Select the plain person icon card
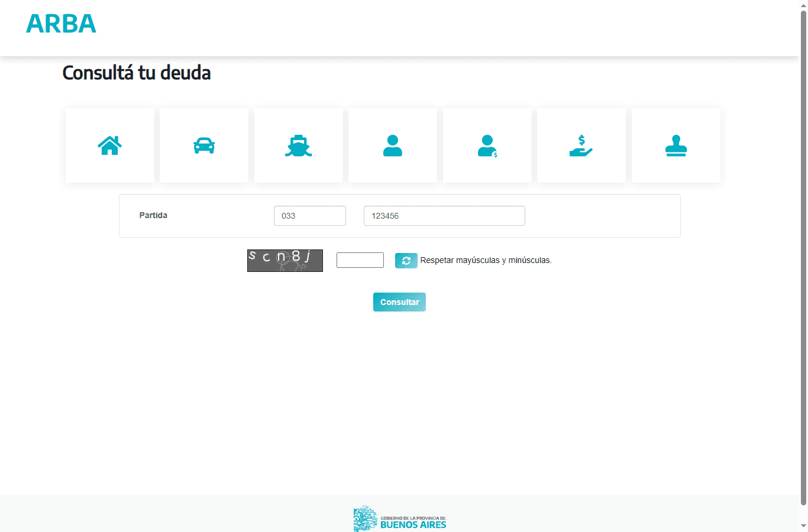Viewport: 808px width, 532px height. [x=393, y=145]
